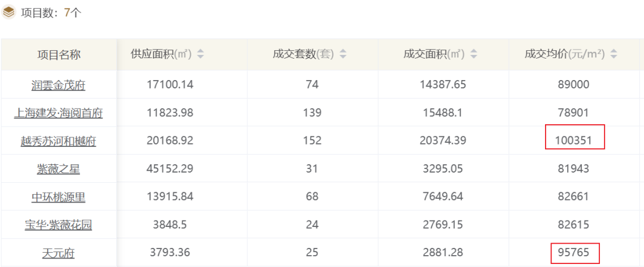Open the 越秀苏河和樾府 project link
The height and width of the screenshot is (267, 644).
point(58,142)
